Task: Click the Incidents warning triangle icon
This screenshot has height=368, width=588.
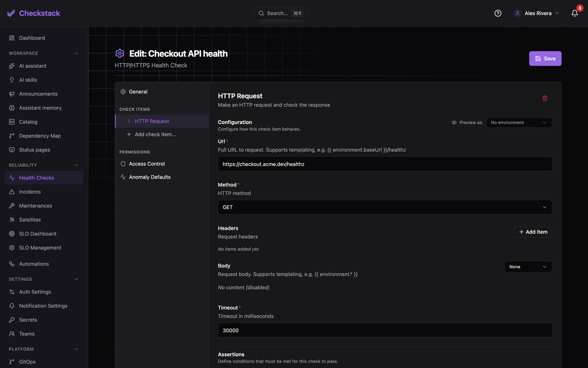Action: point(12,192)
